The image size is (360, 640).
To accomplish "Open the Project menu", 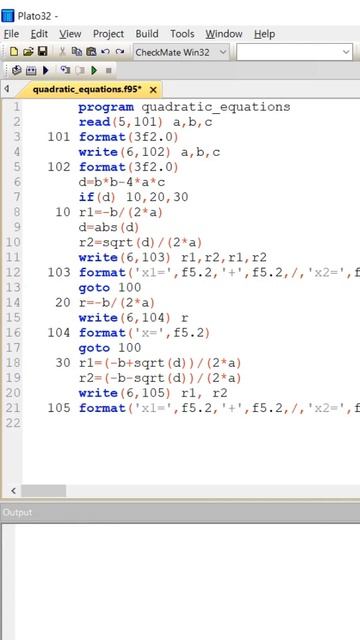I will point(108,34).
